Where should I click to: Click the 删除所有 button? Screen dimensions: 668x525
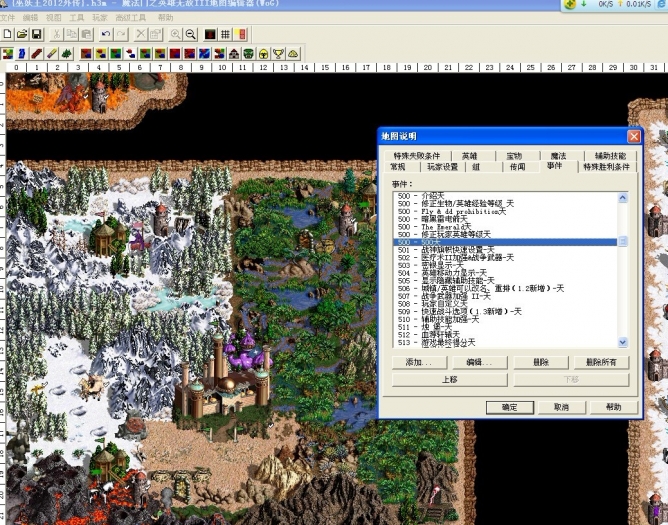[x=602, y=362]
